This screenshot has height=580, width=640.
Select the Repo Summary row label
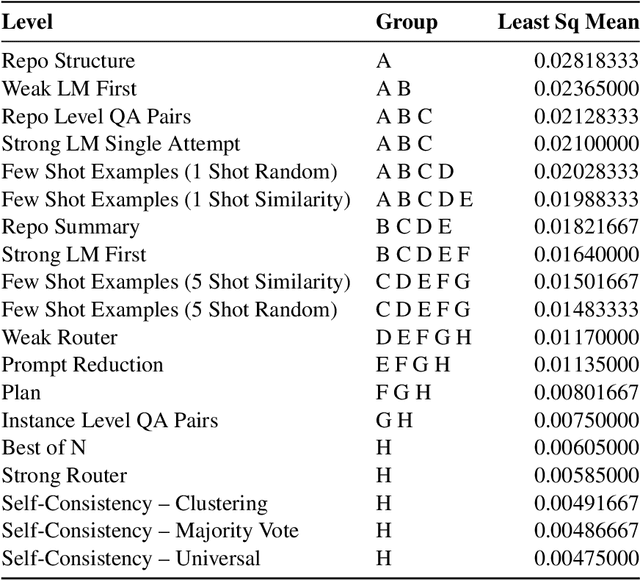tap(70, 227)
